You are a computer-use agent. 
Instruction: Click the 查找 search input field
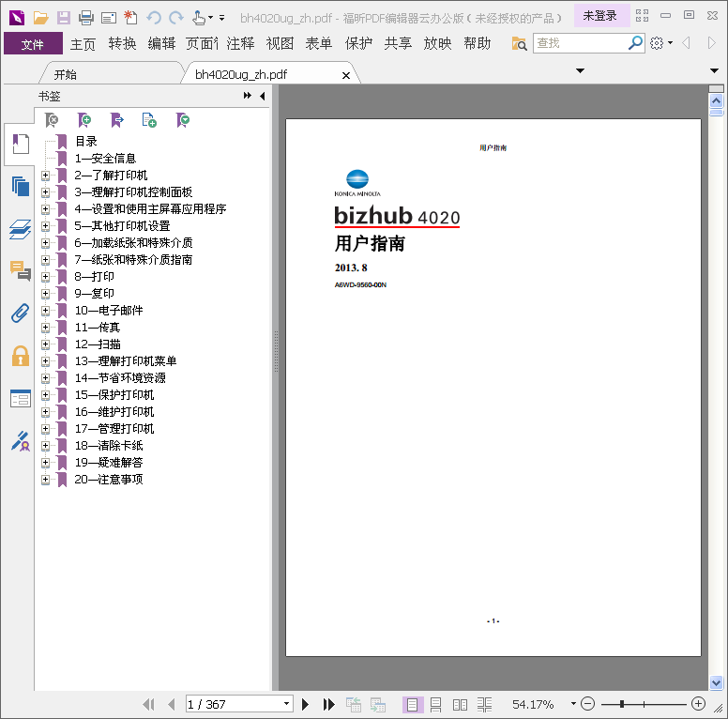[x=581, y=43]
